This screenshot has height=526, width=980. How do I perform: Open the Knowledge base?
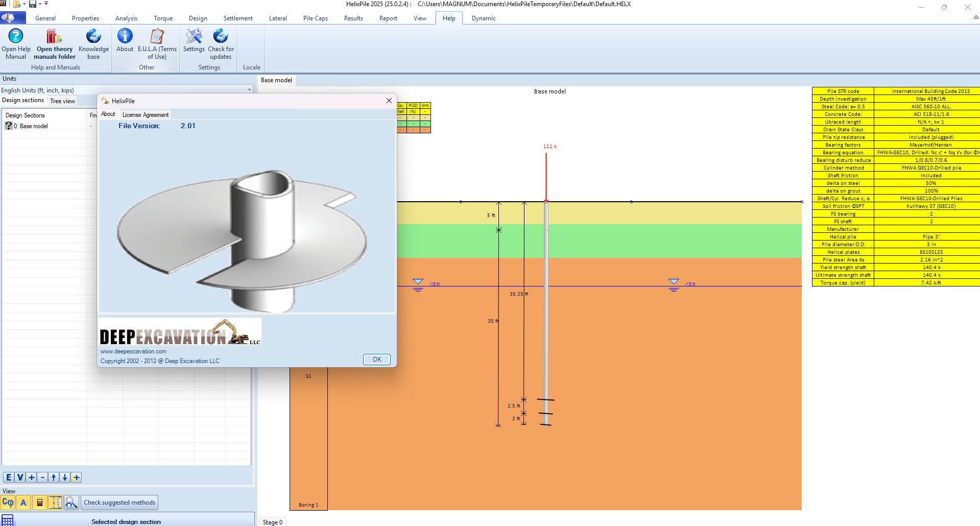pyautogui.click(x=93, y=44)
